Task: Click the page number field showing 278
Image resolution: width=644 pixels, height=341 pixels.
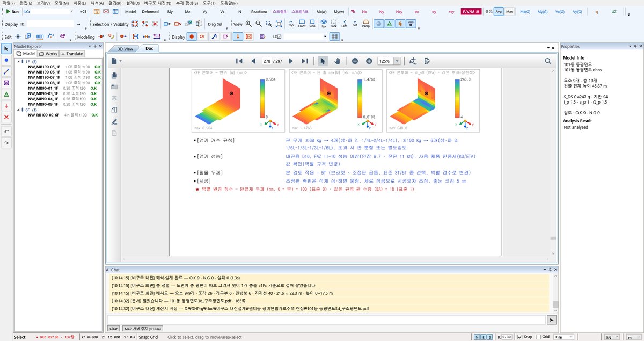Action: click(x=267, y=61)
